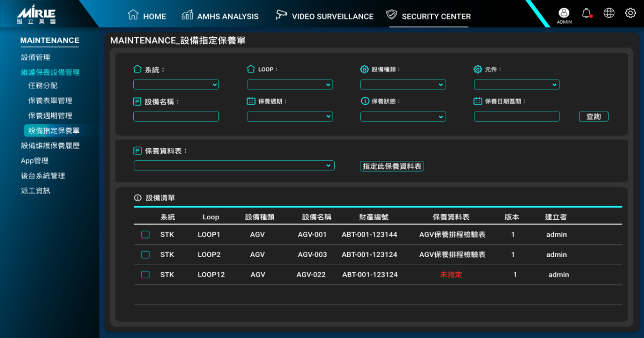Click the 指定此保養資料表 button
Image resolution: width=644 pixels, height=338 pixels.
click(392, 166)
